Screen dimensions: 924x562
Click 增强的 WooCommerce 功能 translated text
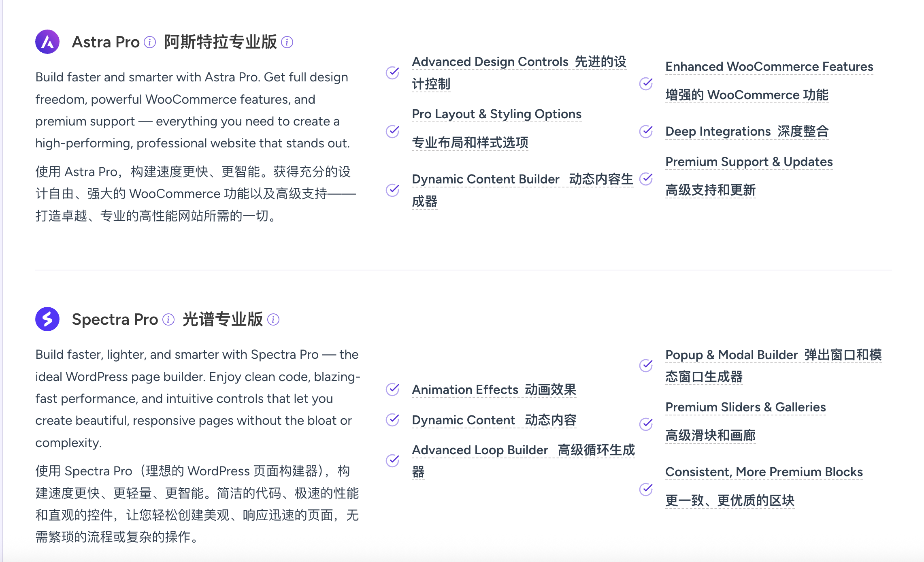coord(747,95)
